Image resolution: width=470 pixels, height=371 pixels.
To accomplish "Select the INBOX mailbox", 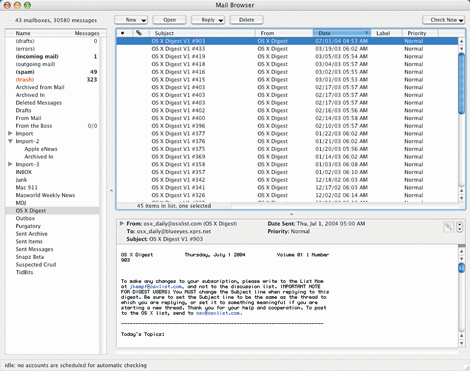I will pos(52,172).
